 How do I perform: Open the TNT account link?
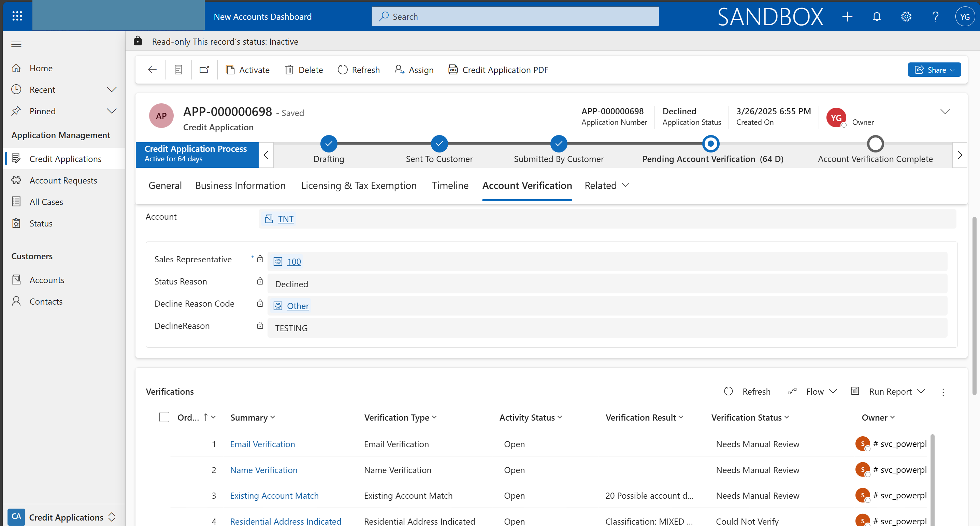coord(286,219)
